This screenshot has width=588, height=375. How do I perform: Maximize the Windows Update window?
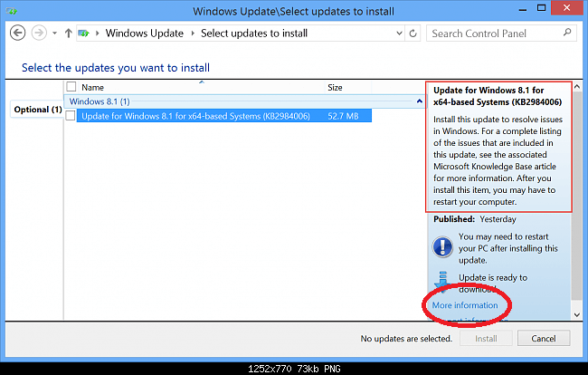[541, 8]
